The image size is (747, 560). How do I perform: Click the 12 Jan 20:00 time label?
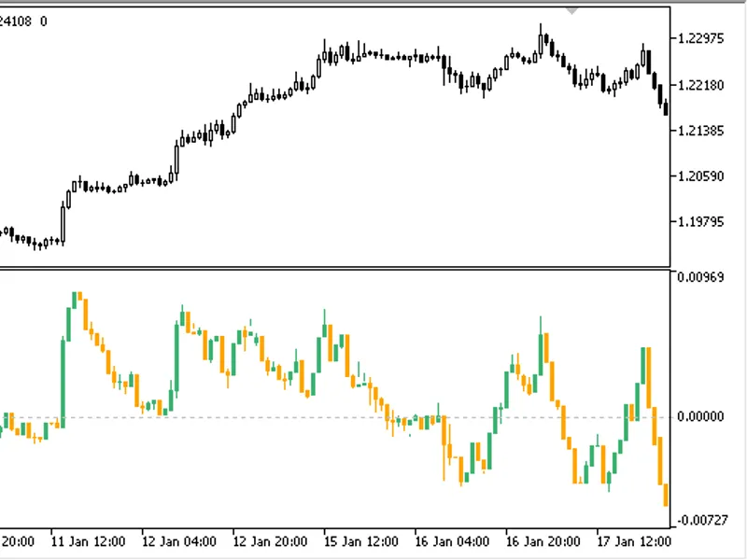pos(270,542)
